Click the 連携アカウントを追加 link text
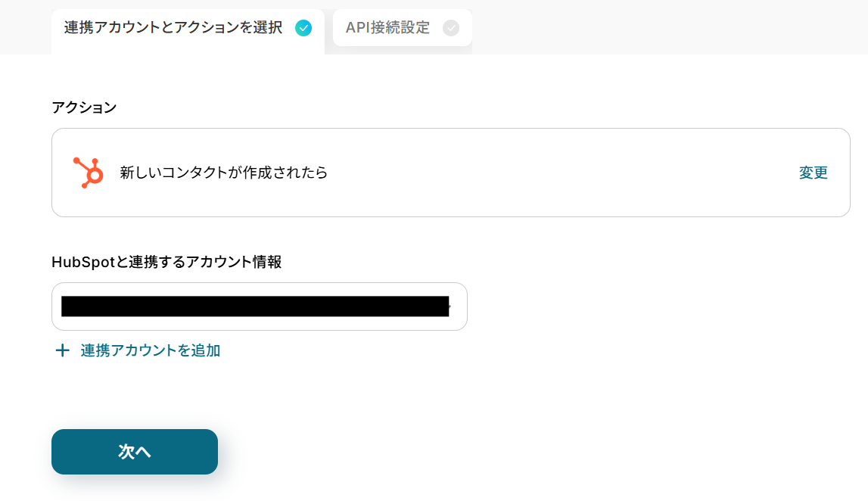868x501 pixels. click(x=151, y=350)
